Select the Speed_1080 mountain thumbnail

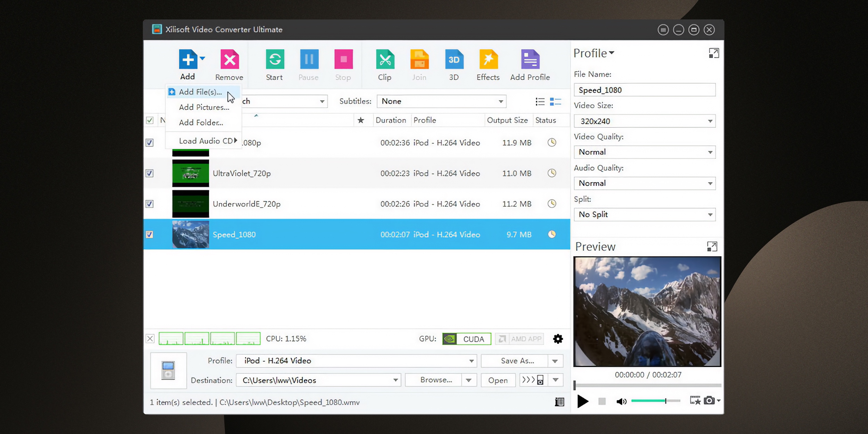191,234
